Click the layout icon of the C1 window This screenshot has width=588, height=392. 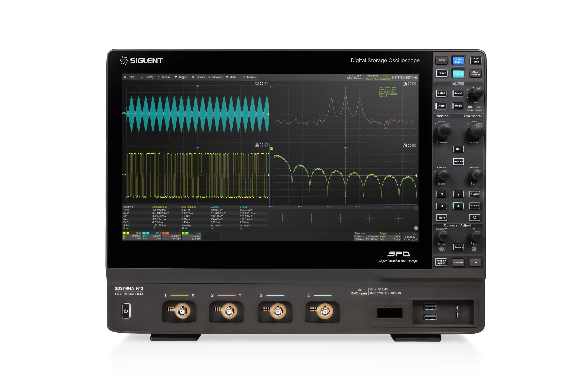click(266, 145)
